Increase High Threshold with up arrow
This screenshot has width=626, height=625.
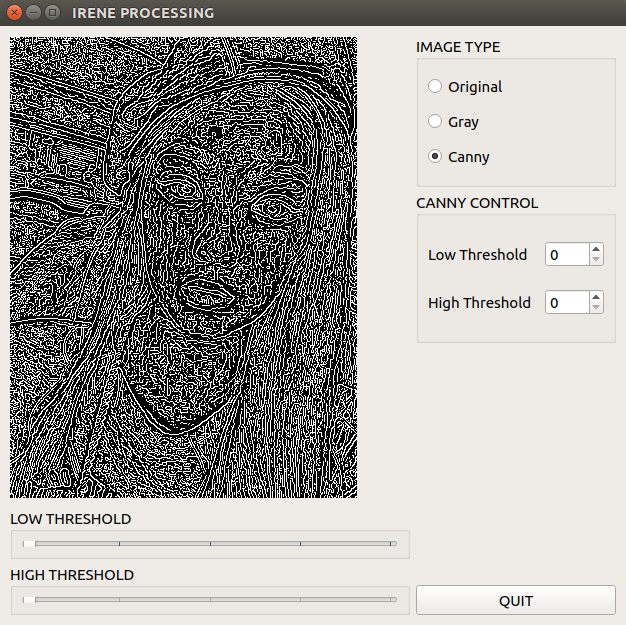(x=596, y=297)
